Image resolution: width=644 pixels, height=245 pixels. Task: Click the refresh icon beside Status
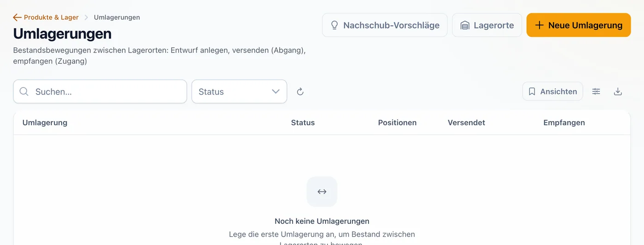300,92
